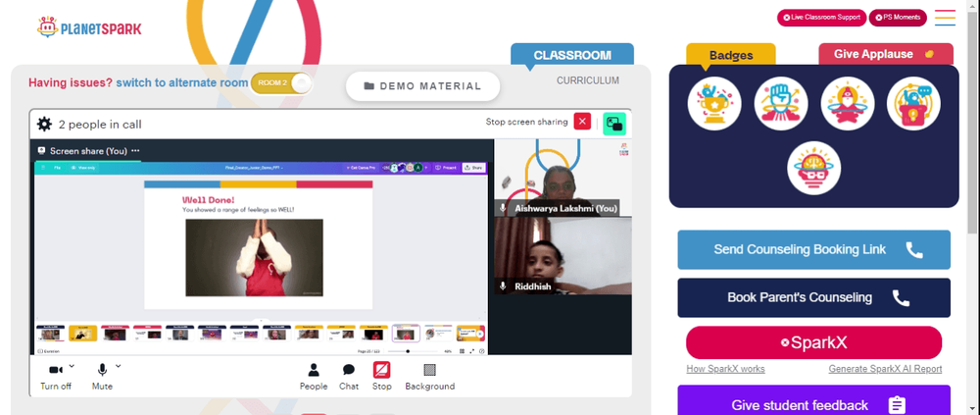Open the Background effects icon
Screen dimensions: 980x415
429,370
